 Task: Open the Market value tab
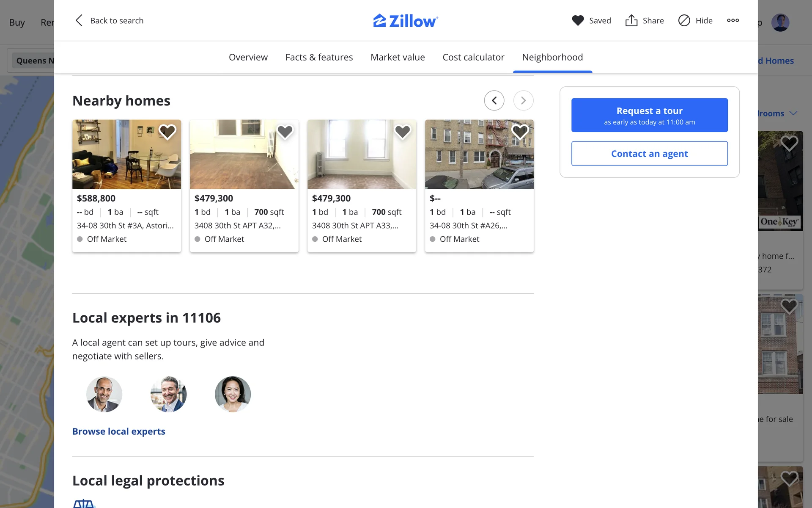coord(398,57)
